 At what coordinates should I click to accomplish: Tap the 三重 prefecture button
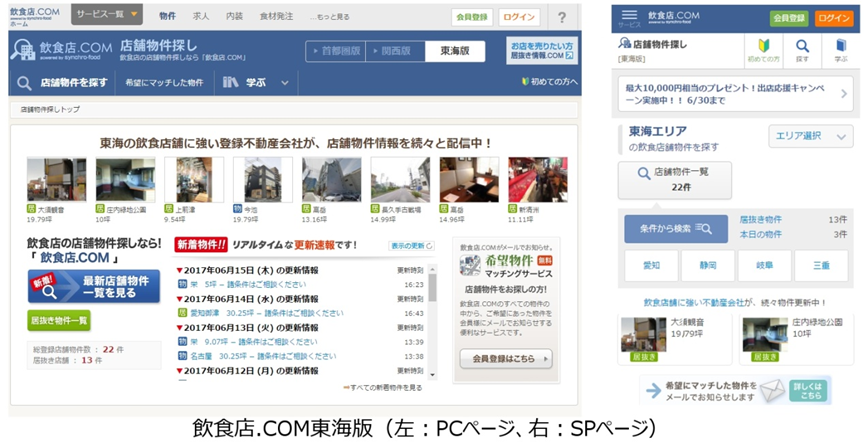coord(821,266)
